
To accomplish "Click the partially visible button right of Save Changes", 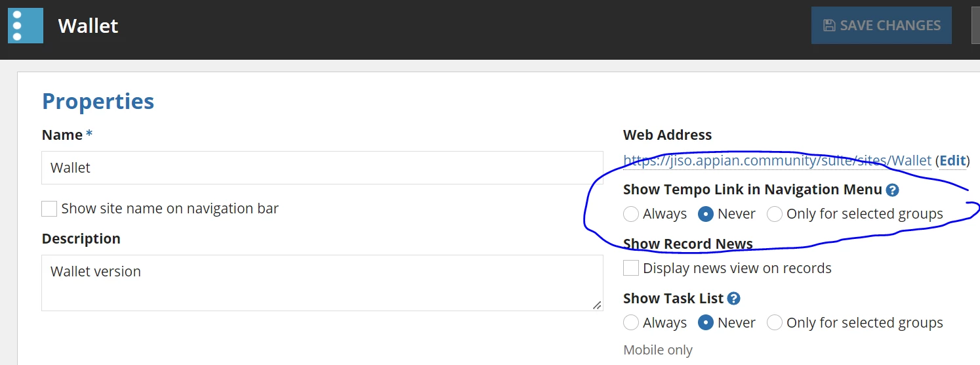I will point(975,26).
